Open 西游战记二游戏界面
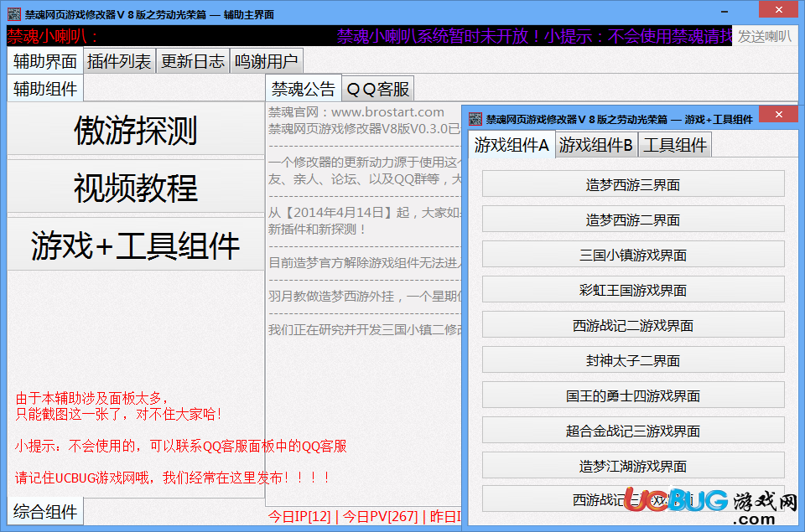Screen dimensions: 805x532 click(x=633, y=325)
